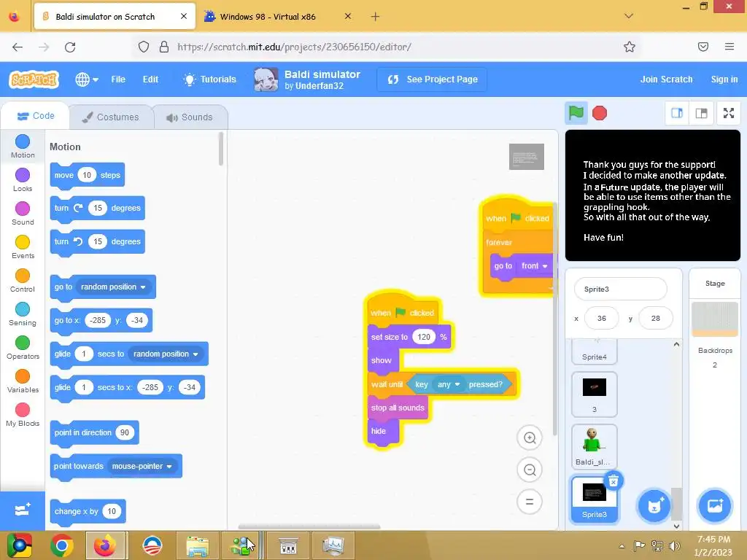
Task: Click the move 10 steps block
Action: point(88,175)
